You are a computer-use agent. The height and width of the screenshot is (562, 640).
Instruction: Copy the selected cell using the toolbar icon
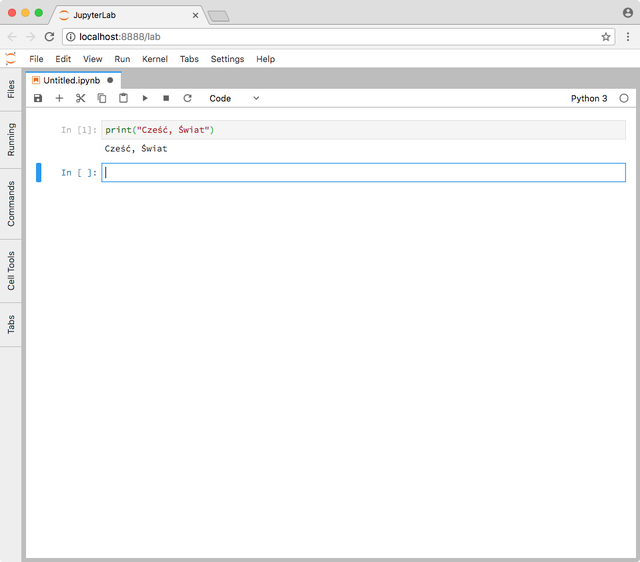tap(102, 98)
